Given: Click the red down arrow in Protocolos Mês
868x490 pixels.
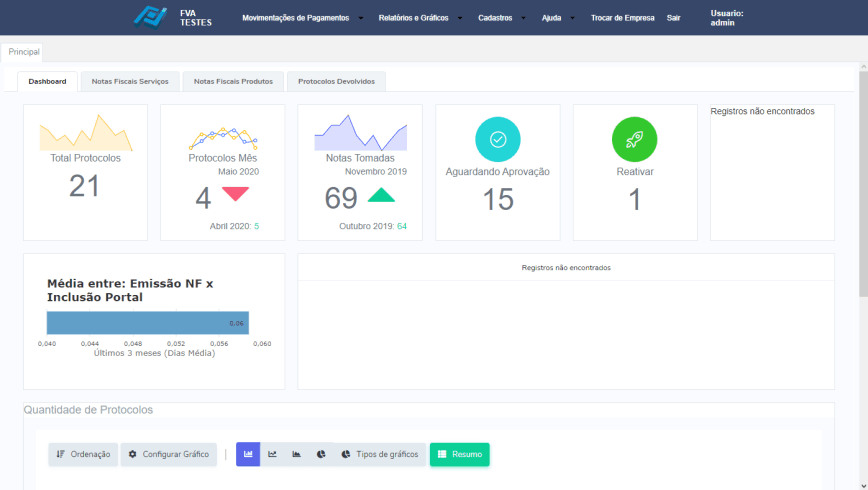Looking at the screenshot, I should [x=235, y=194].
